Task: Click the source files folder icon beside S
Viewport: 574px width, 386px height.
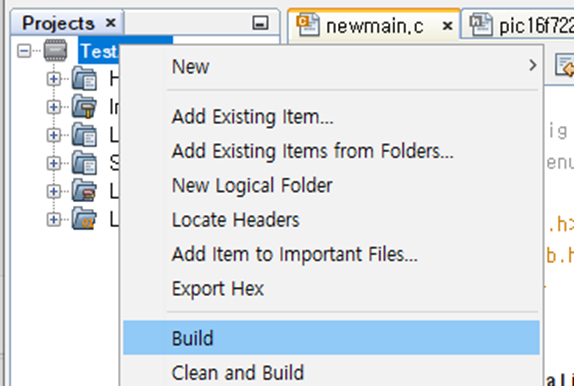Action: pos(84,163)
